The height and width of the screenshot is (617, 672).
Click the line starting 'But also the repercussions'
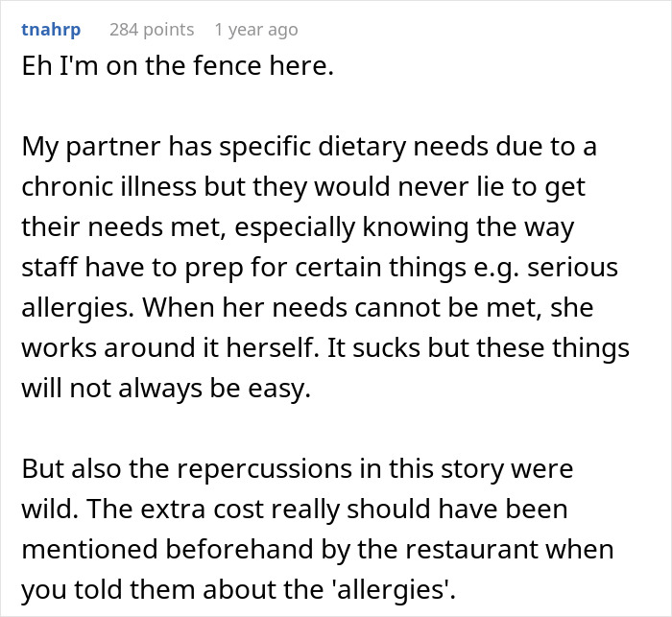298,469
